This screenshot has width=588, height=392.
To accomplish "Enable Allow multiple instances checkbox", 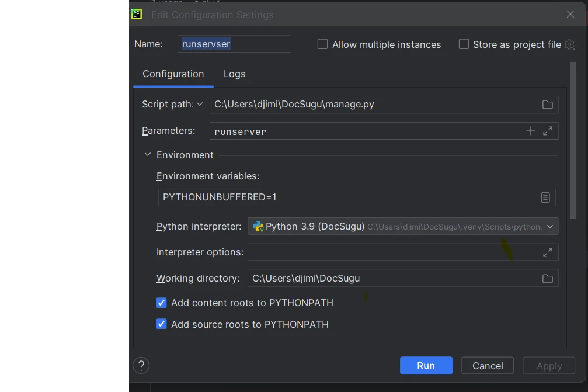I will point(322,44).
